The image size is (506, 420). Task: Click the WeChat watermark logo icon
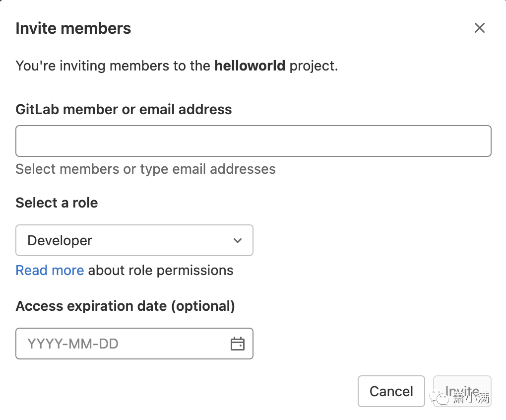point(440,397)
